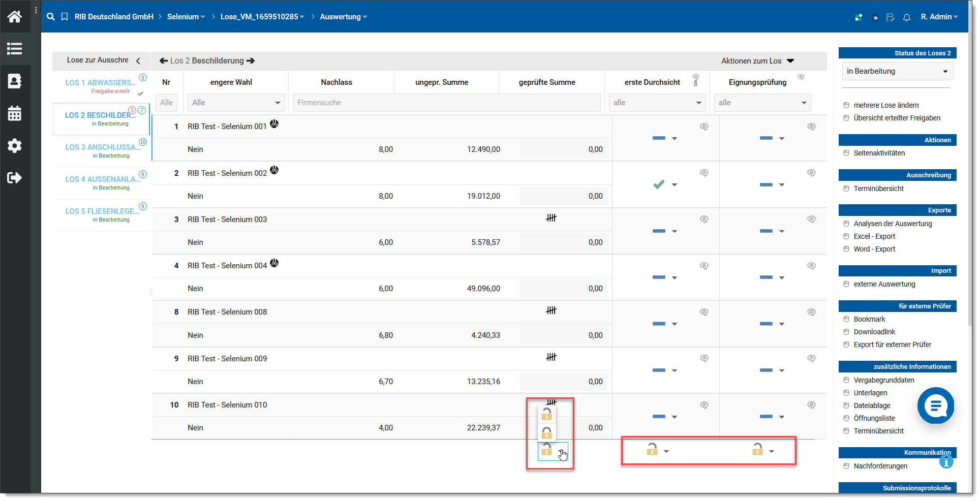980x501 pixels.
Task: Open the notifications bell icon
Action: (x=907, y=17)
